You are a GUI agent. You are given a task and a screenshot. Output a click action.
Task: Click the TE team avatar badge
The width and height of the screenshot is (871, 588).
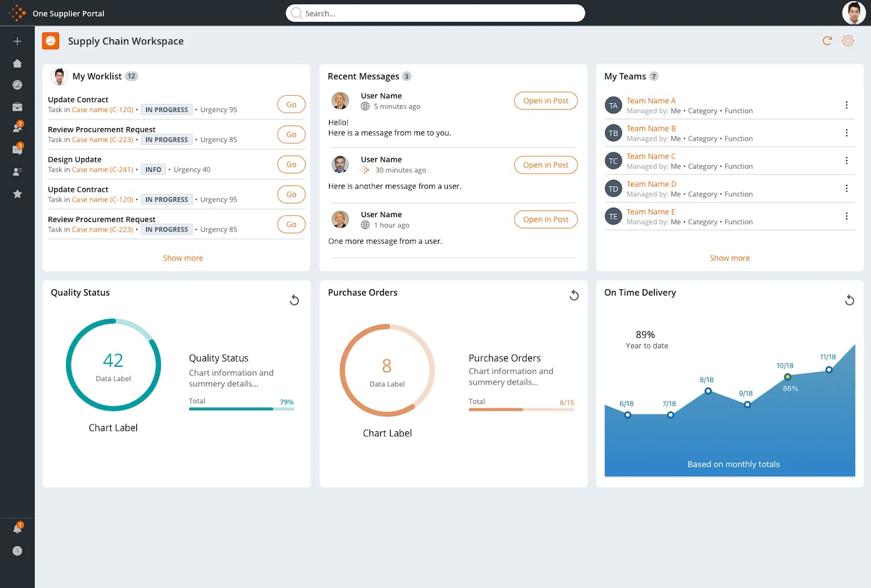coord(613,217)
